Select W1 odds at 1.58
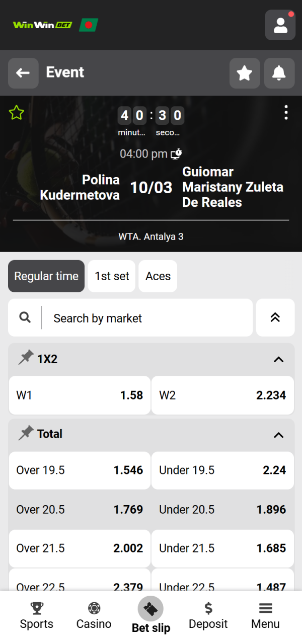 point(79,395)
